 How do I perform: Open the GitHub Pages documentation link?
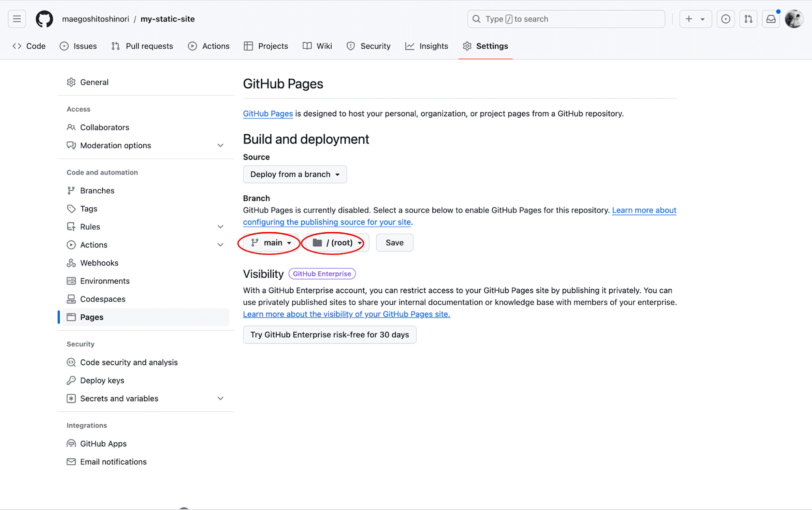(x=268, y=114)
